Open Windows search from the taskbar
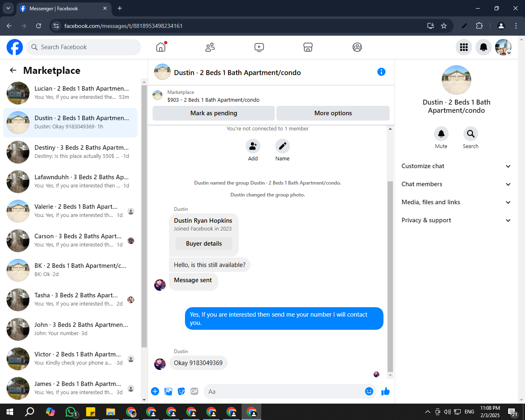 (30, 412)
